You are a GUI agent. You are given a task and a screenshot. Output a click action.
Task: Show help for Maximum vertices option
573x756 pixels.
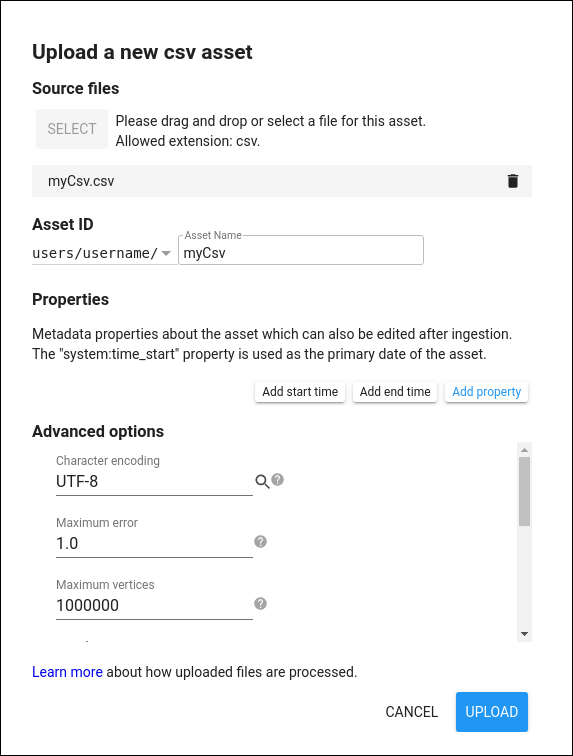[260, 604]
